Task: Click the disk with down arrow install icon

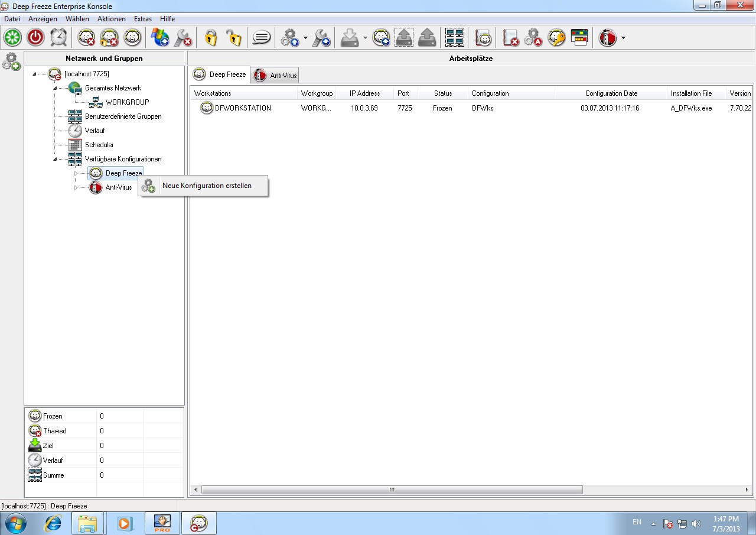Action: pyautogui.click(x=350, y=38)
